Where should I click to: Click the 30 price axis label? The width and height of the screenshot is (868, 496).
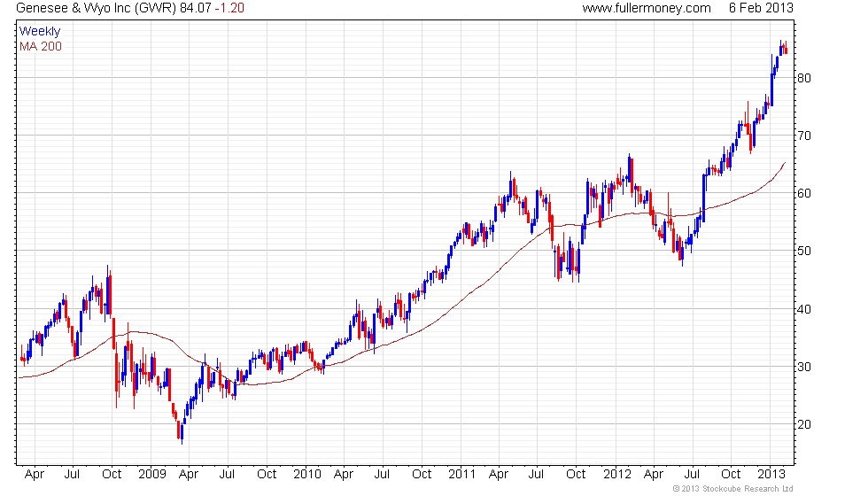804,367
